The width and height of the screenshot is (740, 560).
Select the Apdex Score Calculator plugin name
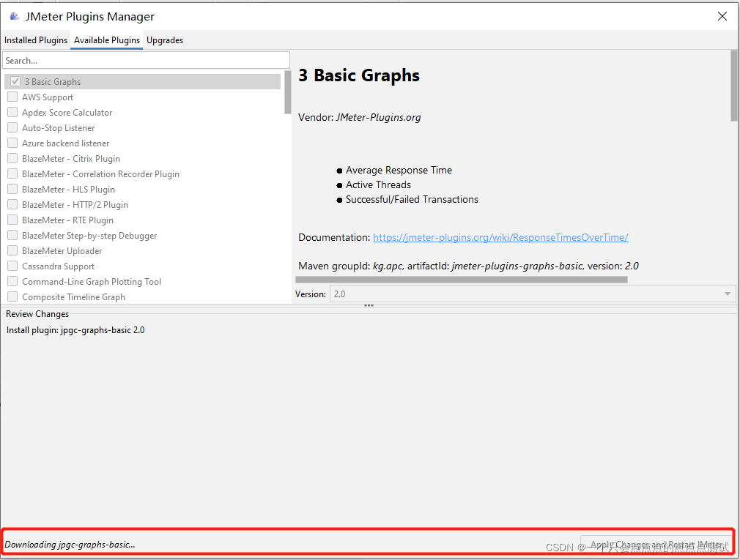coord(67,113)
